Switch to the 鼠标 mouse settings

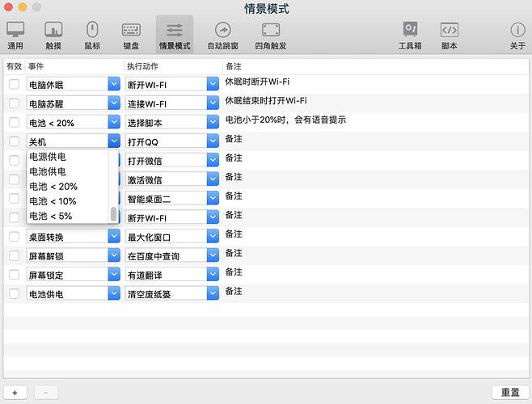(92, 35)
